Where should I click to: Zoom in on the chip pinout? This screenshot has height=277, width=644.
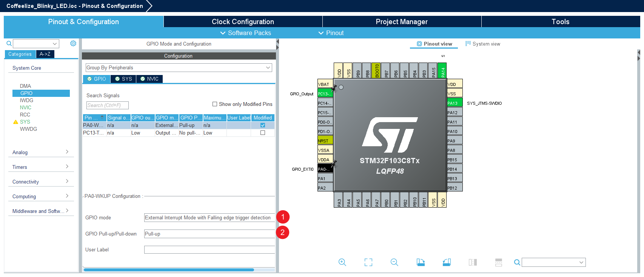click(342, 262)
